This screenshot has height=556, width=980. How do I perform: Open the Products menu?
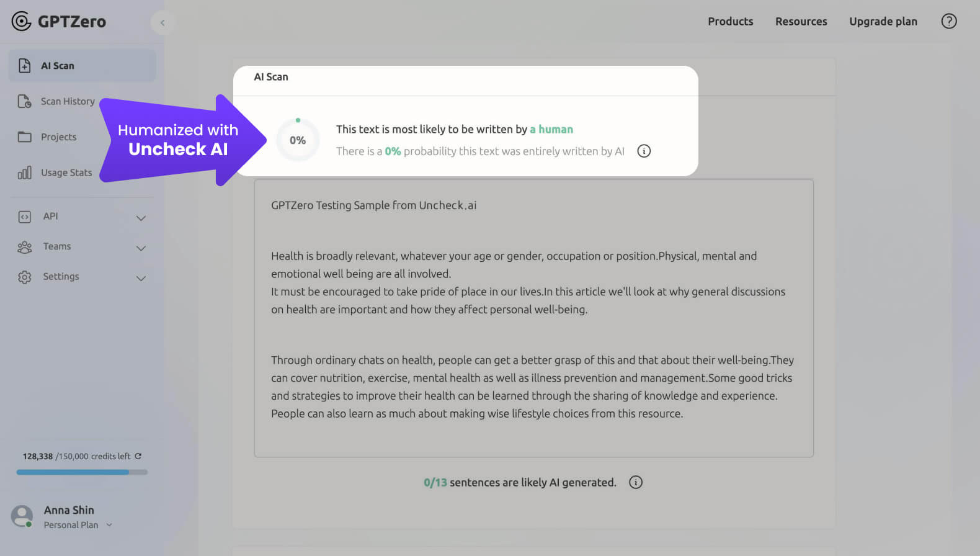[730, 21]
